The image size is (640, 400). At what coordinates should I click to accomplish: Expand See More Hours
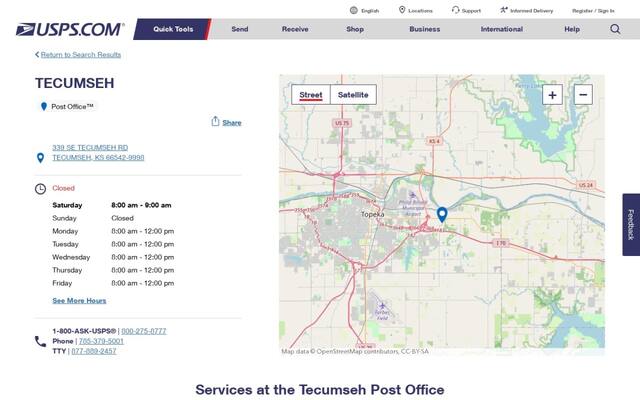point(79,300)
